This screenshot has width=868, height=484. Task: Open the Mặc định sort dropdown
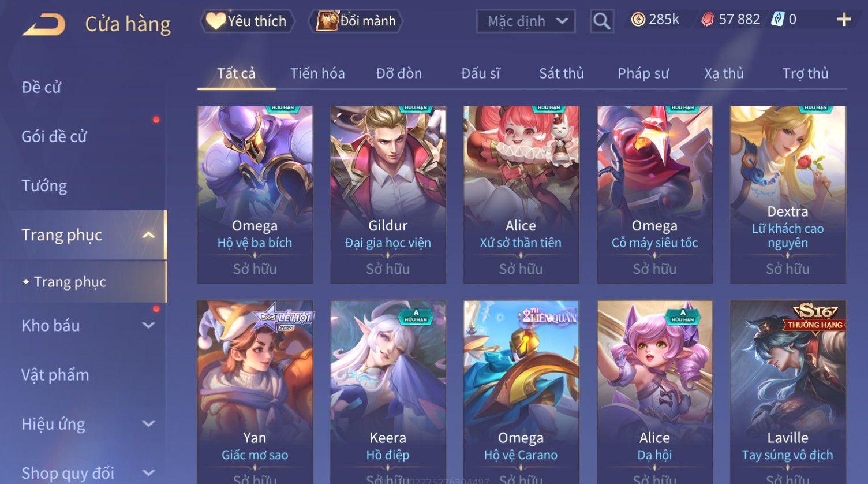526,22
